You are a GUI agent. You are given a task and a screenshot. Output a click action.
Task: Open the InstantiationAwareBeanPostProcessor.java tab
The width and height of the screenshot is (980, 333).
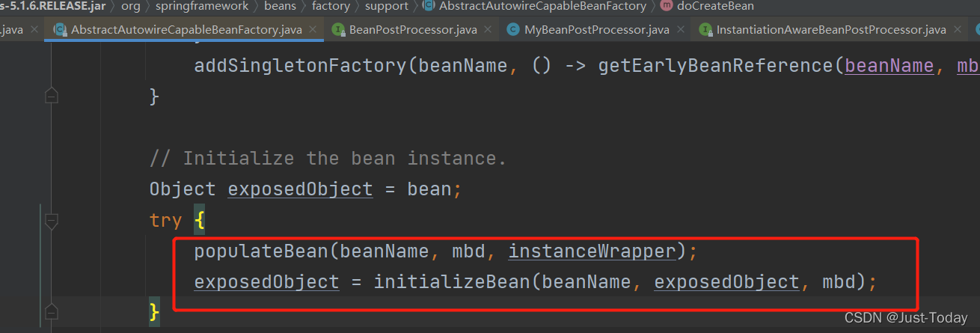(831, 30)
